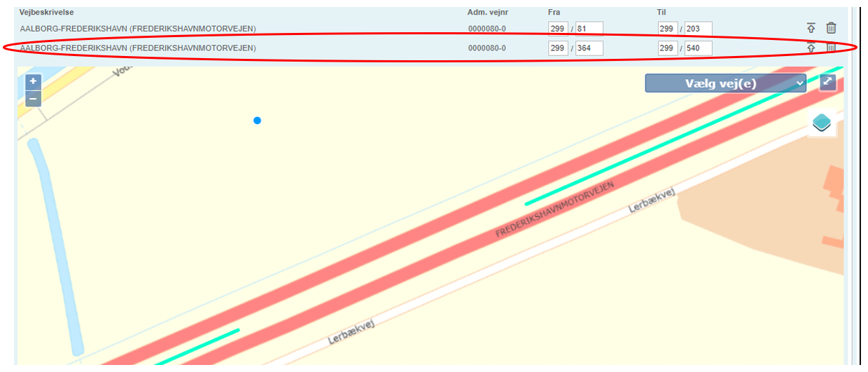This screenshot has width=868, height=372.
Task: Delete the second road section row
Action: pyautogui.click(x=831, y=48)
